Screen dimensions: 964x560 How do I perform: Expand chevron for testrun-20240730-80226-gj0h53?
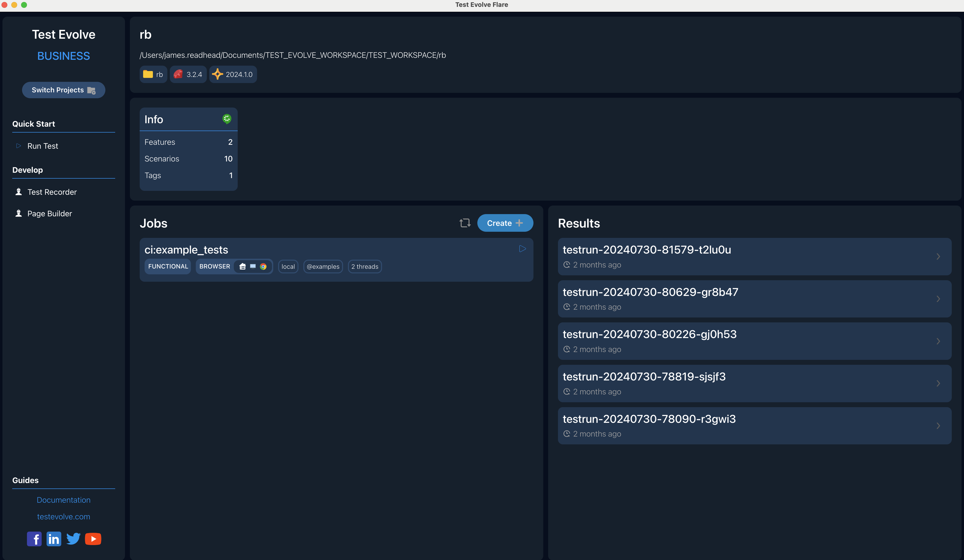pos(938,341)
